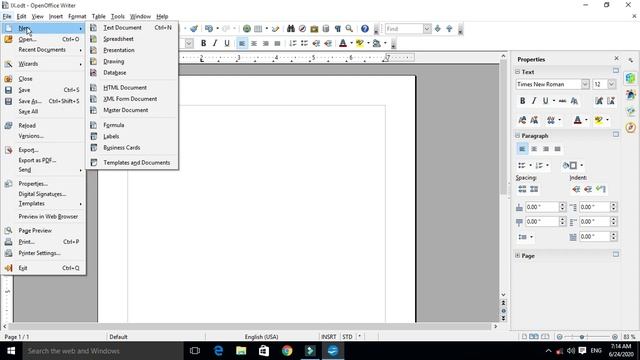Viewport: 640px width, 360px height.
Task: Click Highlighting color swatch in Properties panel
Action: coord(599,120)
